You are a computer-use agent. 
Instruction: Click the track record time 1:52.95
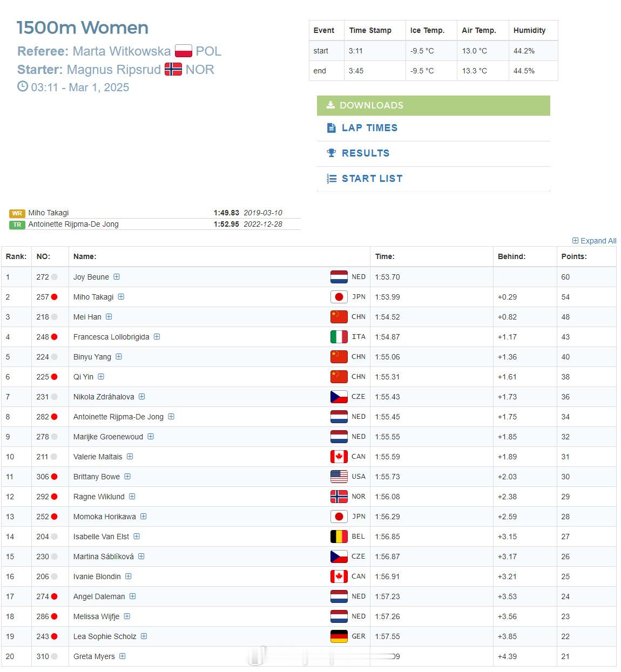click(226, 224)
